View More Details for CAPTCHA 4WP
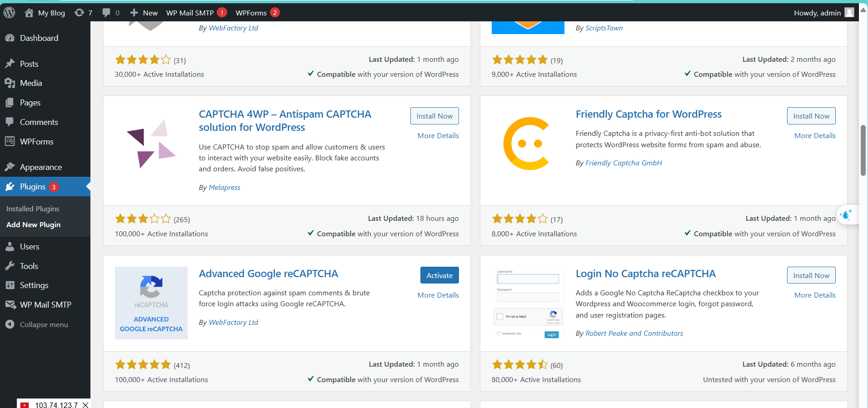The width and height of the screenshot is (868, 408). (438, 136)
